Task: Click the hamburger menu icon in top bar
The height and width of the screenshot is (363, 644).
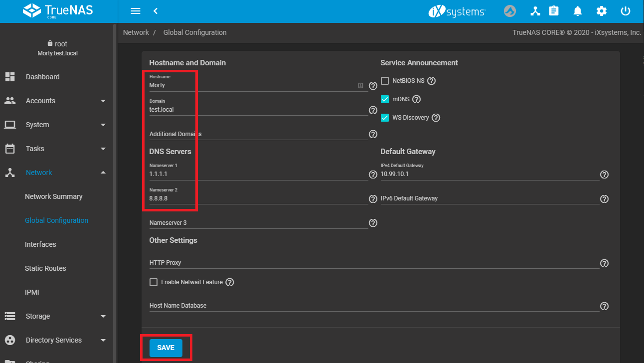Action: pos(135,11)
